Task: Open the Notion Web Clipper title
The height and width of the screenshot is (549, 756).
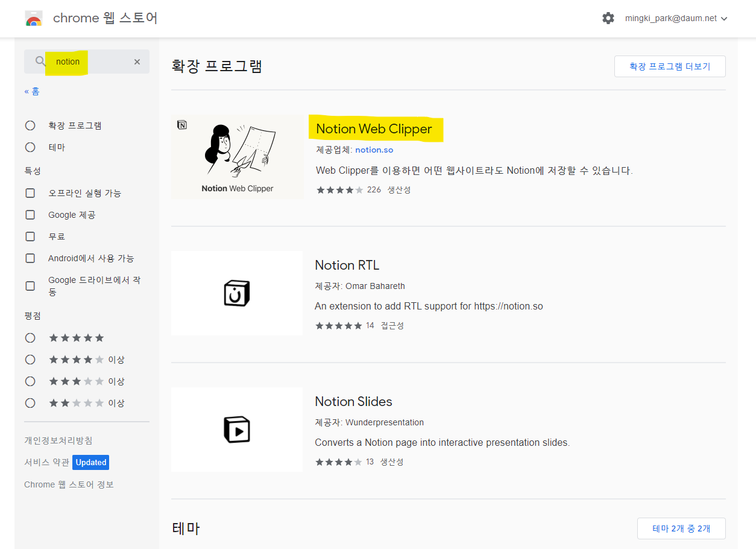Action: [374, 129]
